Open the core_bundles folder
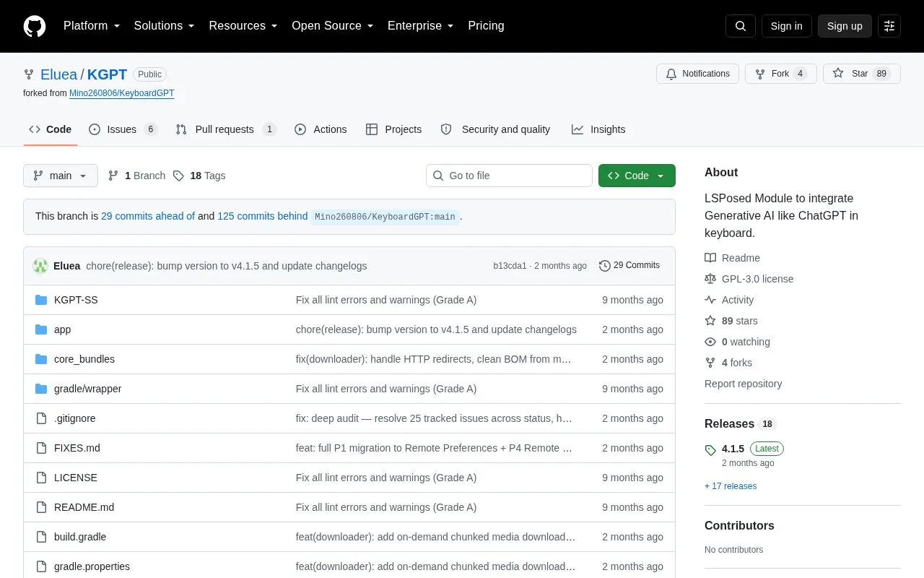 click(84, 359)
